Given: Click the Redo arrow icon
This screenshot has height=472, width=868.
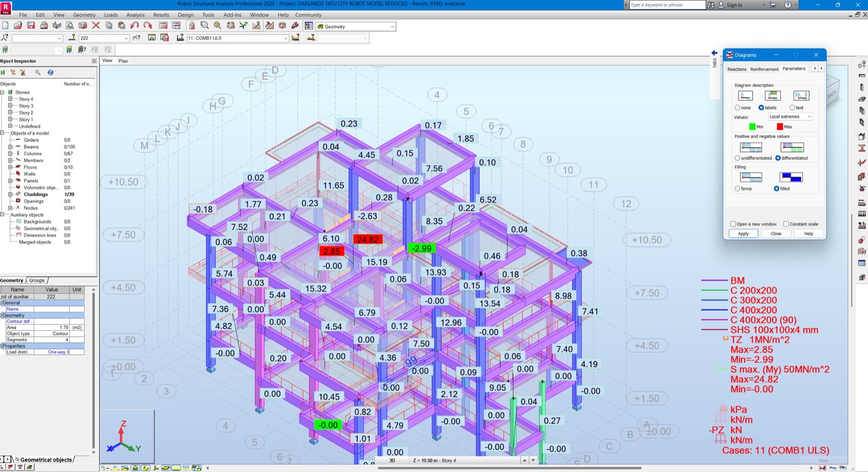Looking at the screenshot, I should 148,26.
